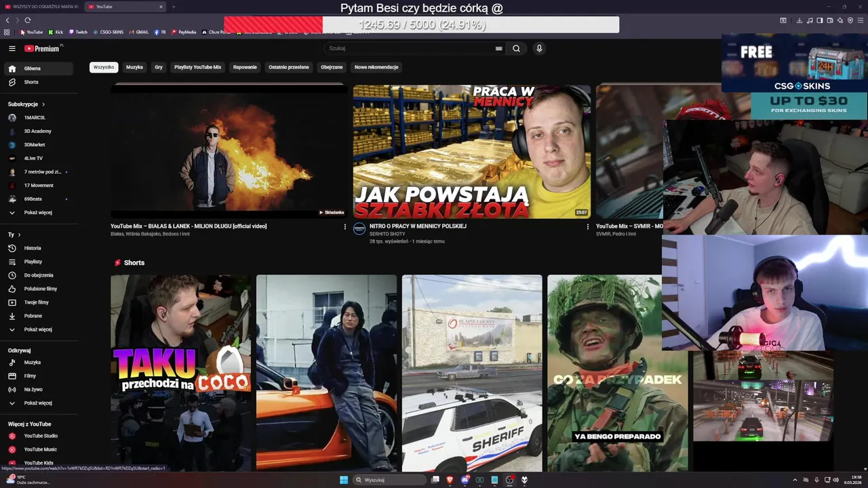This screenshot has width=868, height=488.
Task: Open Twitch bookmark
Action: 78,32
